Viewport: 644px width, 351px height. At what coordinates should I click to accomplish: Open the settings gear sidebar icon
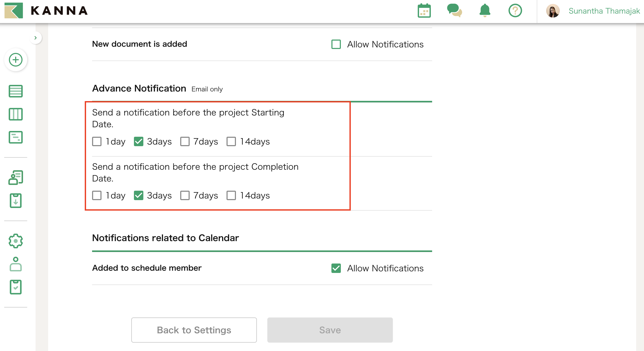tap(16, 241)
